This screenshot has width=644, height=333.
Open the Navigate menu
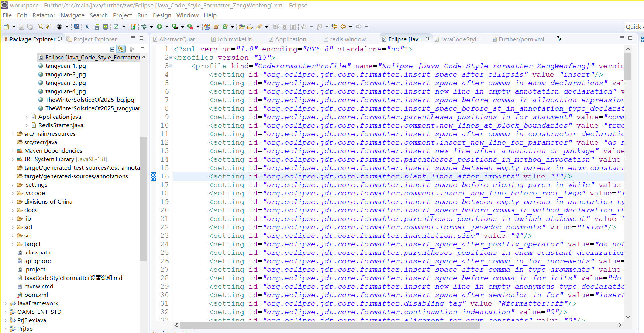tap(72, 15)
